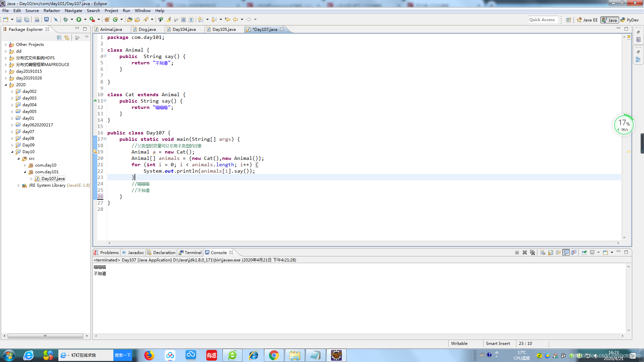Open the Refactor menu
The width and height of the screenshot is (644, 362).
tap(52, 11)
